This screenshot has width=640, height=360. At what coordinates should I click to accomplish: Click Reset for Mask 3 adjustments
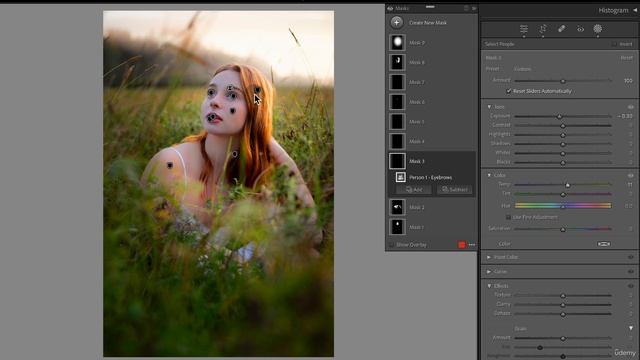[627, 58]
